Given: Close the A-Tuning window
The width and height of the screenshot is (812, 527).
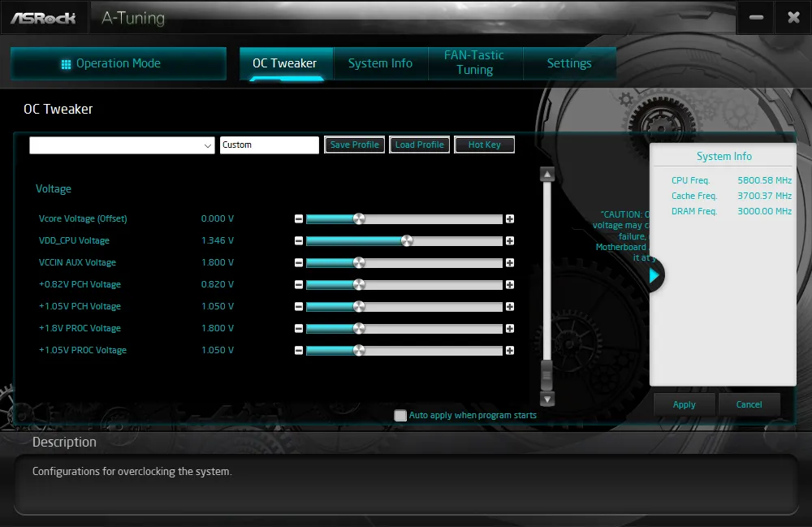Looking at the screenshot, I should click(x=793, y=18).
